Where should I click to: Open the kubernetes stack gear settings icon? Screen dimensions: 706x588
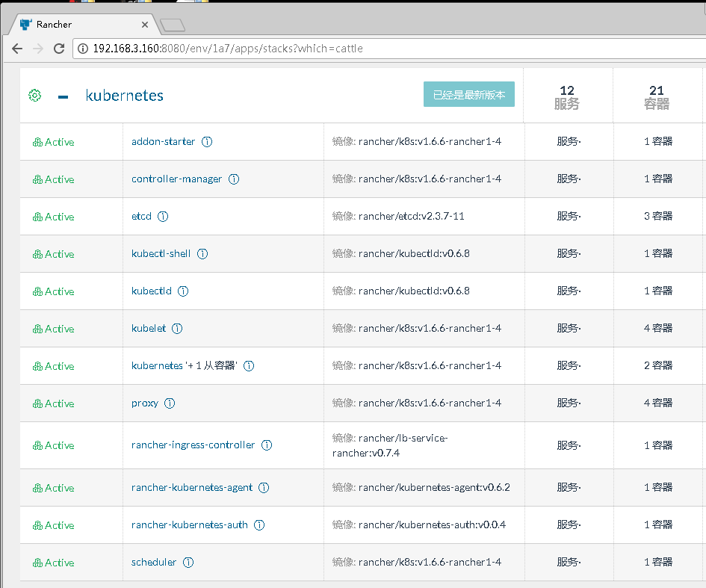click(34, 96)
